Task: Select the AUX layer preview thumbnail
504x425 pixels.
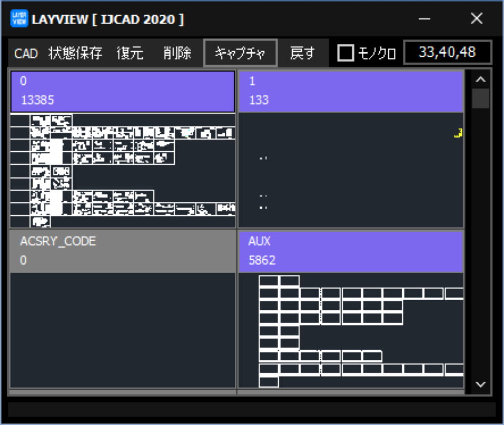Action: [350, 330]
